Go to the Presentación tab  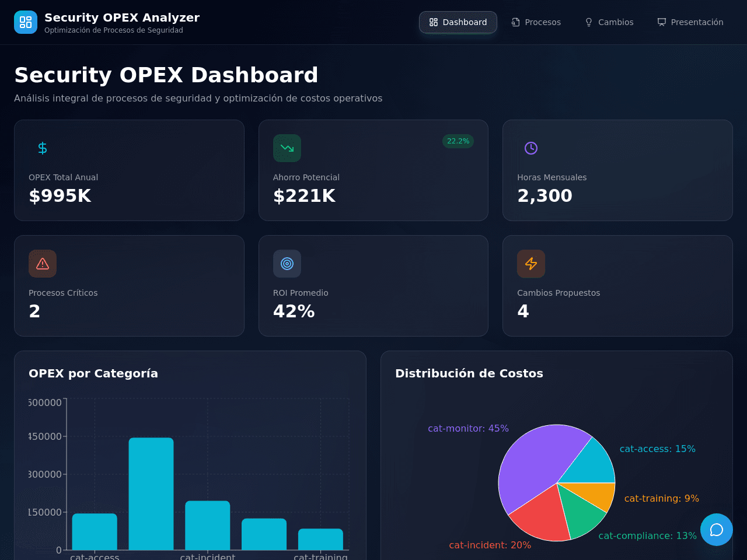point(690,22)
